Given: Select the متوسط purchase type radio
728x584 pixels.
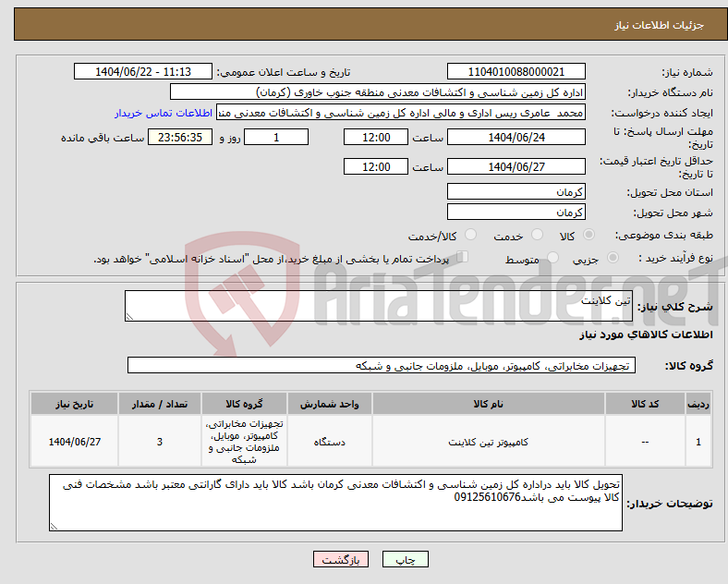Looking at the screenshot, I should pos(552,258).
